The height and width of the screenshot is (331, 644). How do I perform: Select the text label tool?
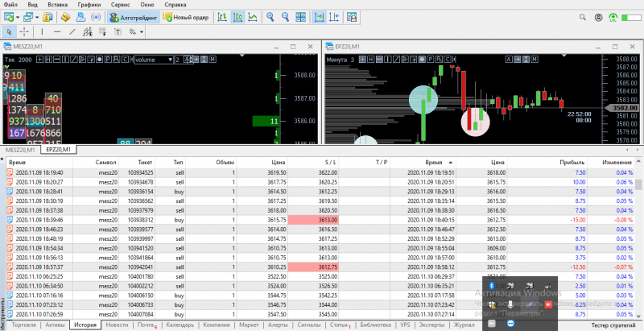coord(118,31)
